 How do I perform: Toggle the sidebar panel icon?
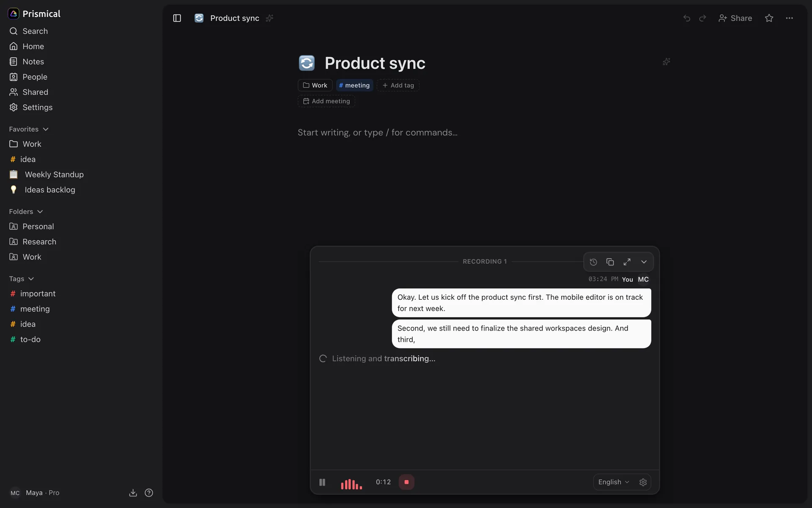pyautogui.click(x=177, y=18)
